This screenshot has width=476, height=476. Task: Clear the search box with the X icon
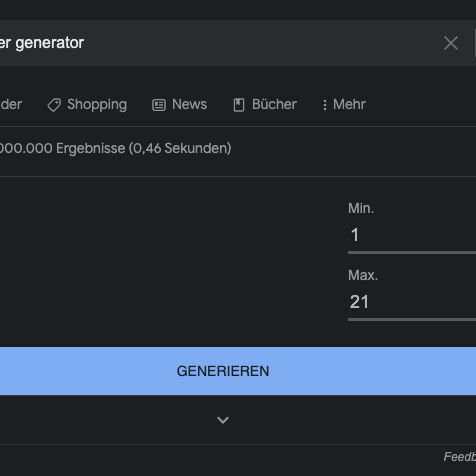pyautogui.click(x=451, y=43)
